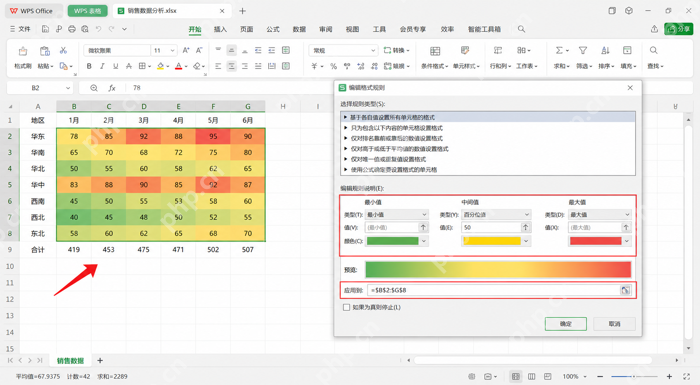The image size is (700, 385).
Task: Toggle middle vertical alignment button
Action: pos(231,50)
